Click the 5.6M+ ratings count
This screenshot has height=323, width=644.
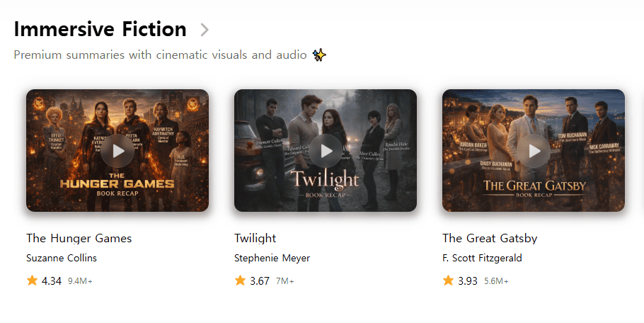click(496, 281)
